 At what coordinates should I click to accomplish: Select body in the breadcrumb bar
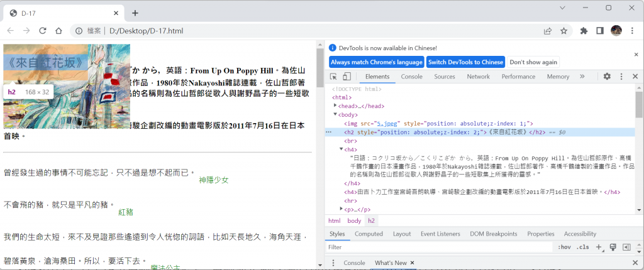pos(354,221)
